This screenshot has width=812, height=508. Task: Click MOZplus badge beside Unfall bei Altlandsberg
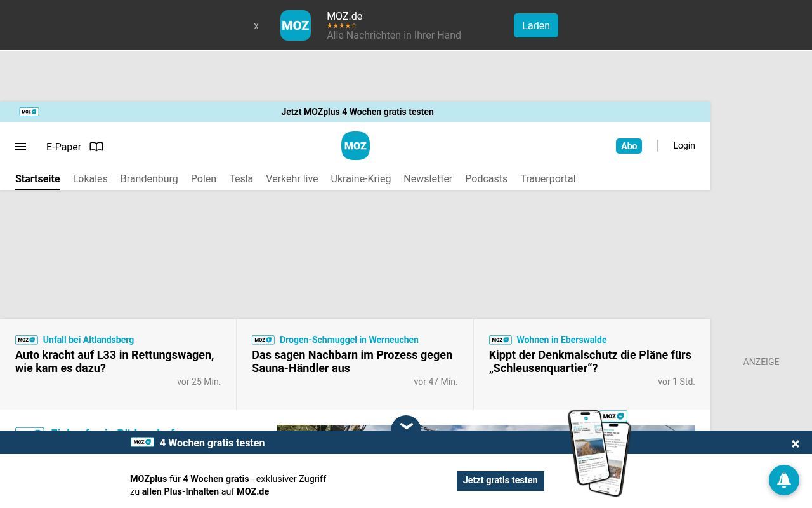tap(27, 340)
